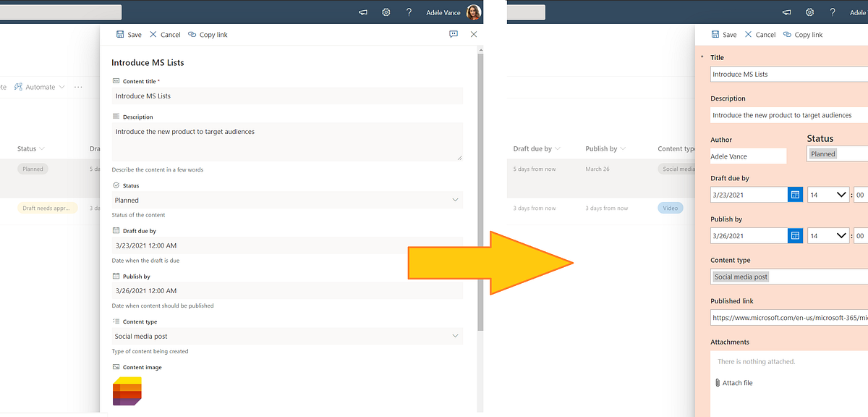Click the Attach file paperclip icon
This screenshot has width=868, height=417.
(716, 382)
